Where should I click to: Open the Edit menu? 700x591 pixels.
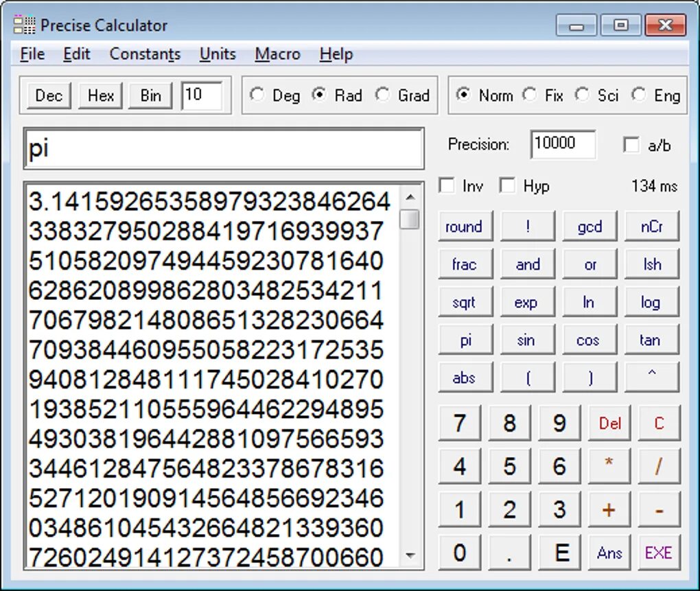(76, 54)
